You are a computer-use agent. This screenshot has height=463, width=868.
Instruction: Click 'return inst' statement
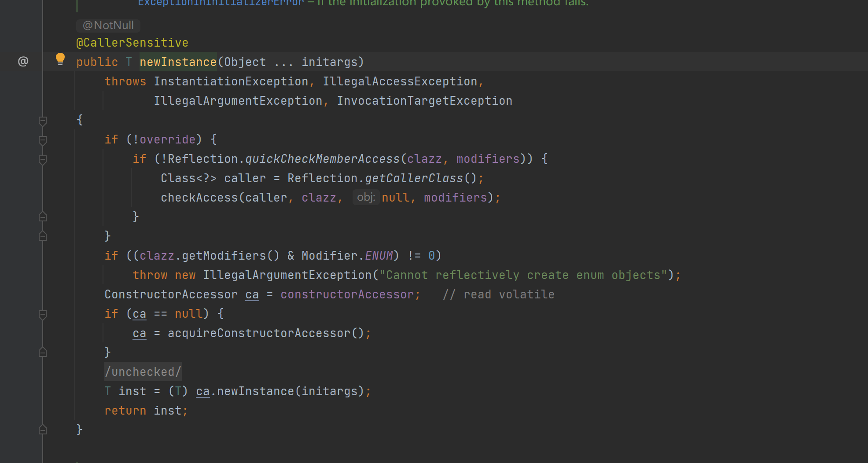tap(147, 411)
